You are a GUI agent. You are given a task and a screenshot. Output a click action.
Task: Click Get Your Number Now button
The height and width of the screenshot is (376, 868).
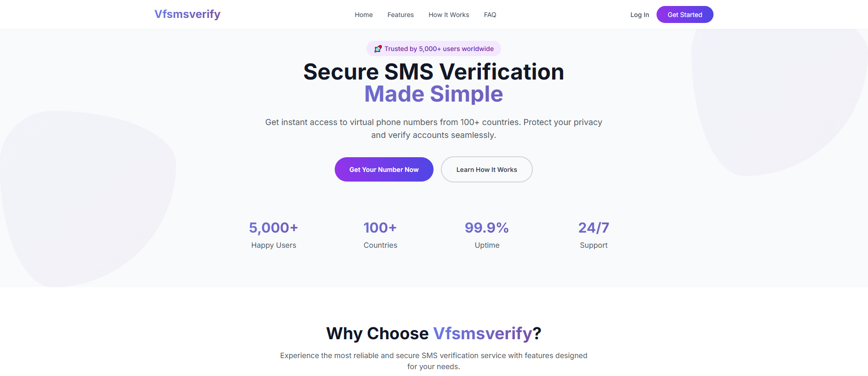click(384, 170)
